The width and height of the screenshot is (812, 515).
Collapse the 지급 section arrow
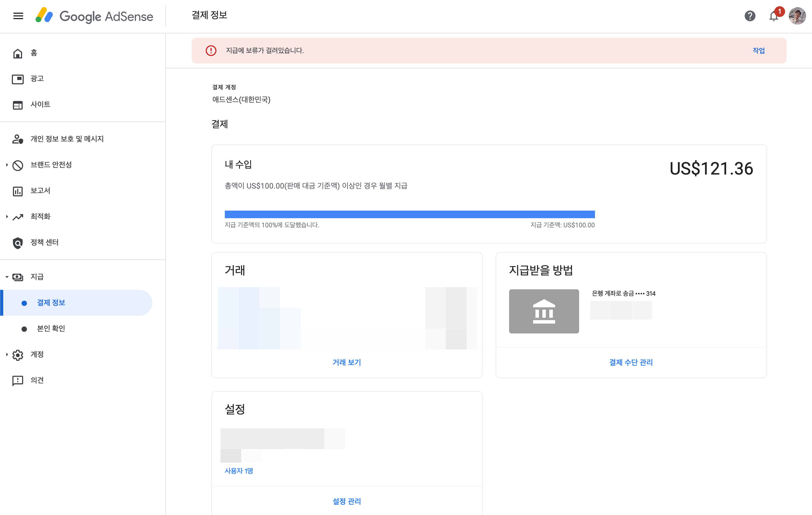(x=7, y=277)
